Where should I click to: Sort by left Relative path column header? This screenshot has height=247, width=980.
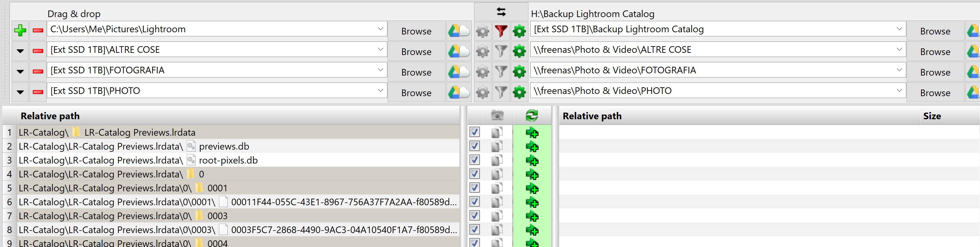50,116
